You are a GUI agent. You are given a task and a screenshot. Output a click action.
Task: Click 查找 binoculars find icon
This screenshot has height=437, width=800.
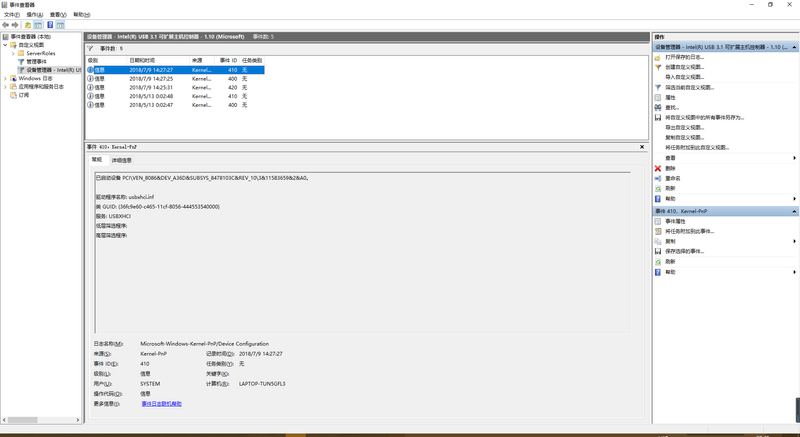tap(657, 107)
